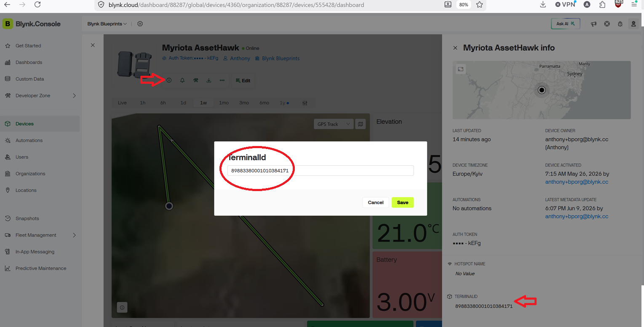Open the map view icon next to GPS Track
The height and width of the screenshot is (327, 644).
click(361, 124)
